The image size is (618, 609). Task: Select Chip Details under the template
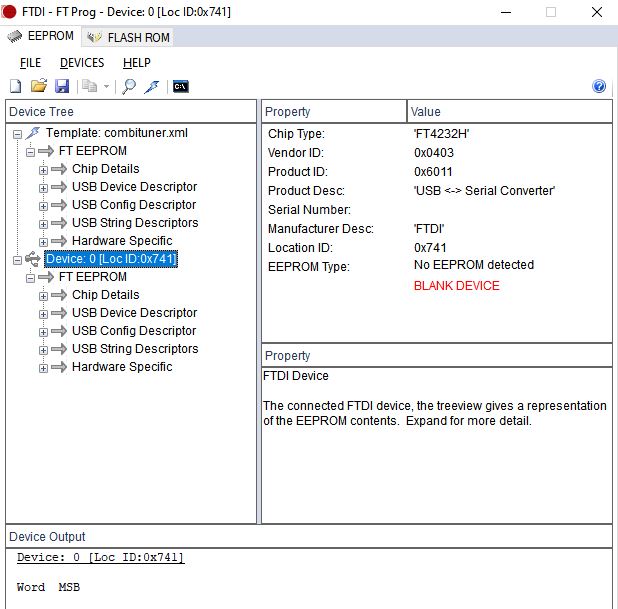coord(106,169)
